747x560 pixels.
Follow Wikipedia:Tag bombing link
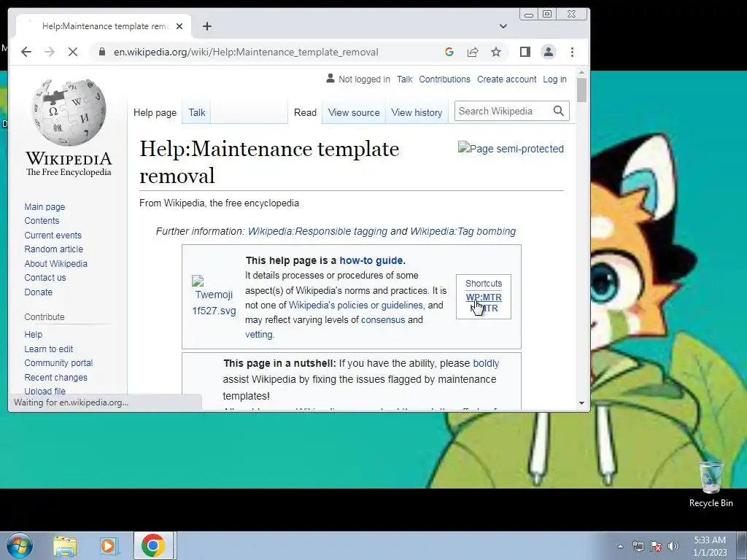click(463, 231)
